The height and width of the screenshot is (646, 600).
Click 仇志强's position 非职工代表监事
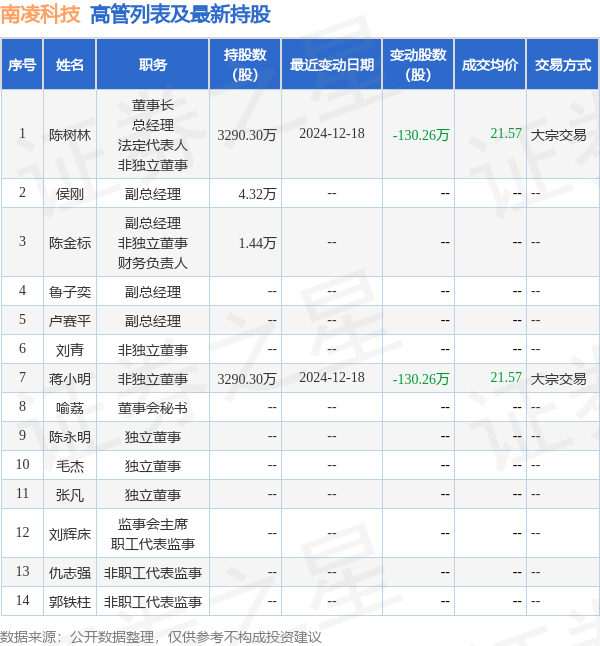pyautogui.click(x=152, y=573)
